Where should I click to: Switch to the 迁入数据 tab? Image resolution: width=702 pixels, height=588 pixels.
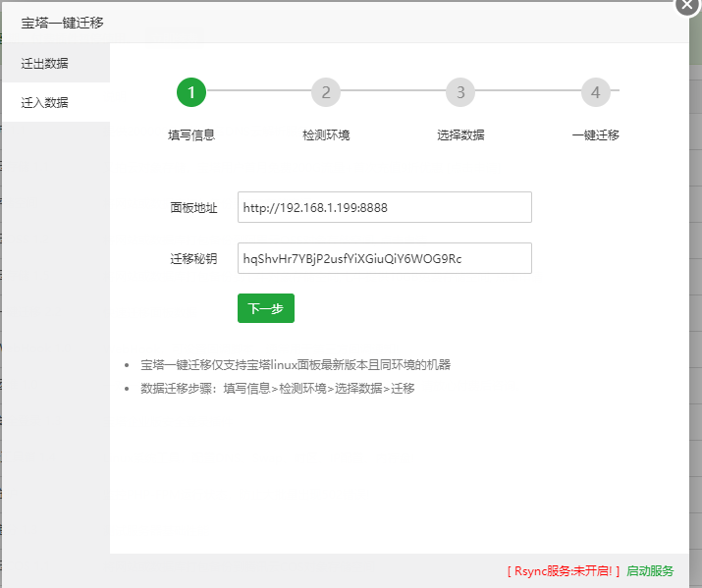[56, 102]
